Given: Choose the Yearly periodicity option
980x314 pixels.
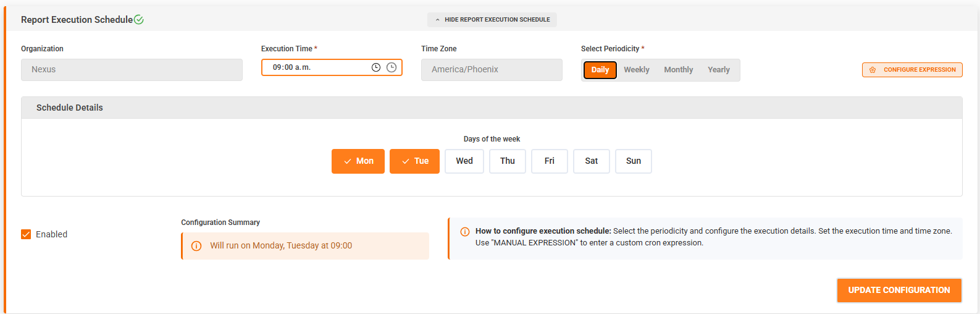Looking at the screenshot, I should (x=719, y=70).
